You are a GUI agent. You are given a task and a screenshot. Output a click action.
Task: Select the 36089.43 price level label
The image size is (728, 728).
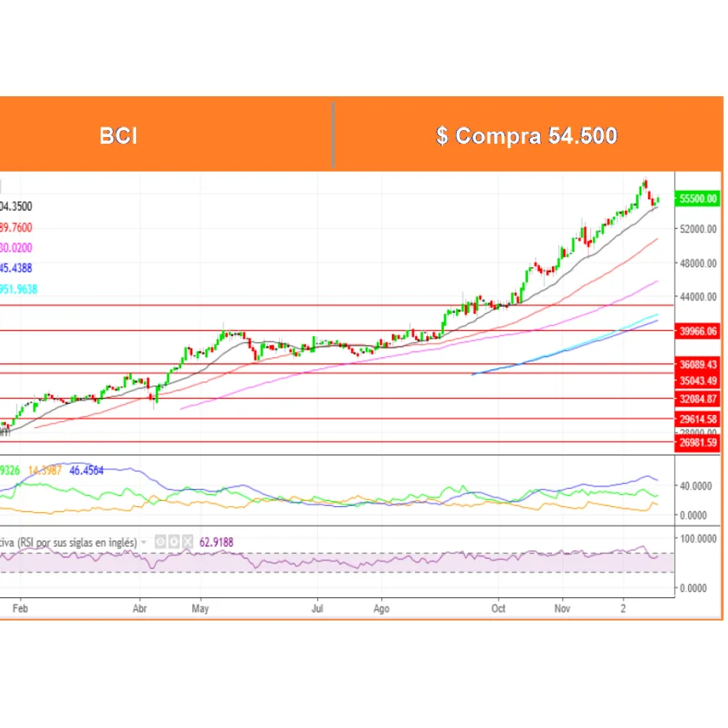coord(699,365)
